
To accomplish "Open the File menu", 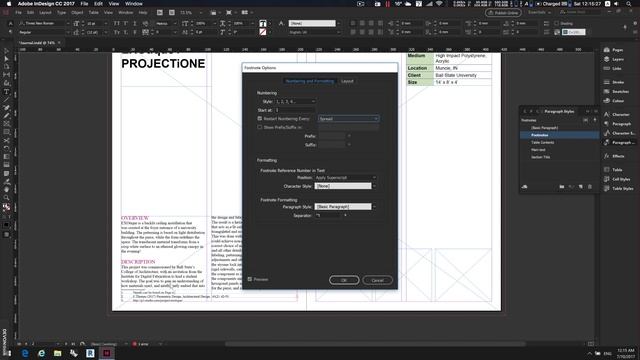I will click(x=84, y=4).
